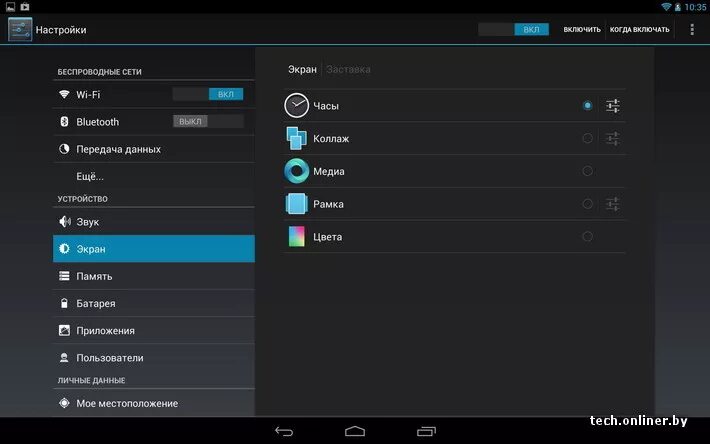Tap the Wi-Fi signal icon in sidebar
This screenshot has width=710, height=444.
point(64,94)
